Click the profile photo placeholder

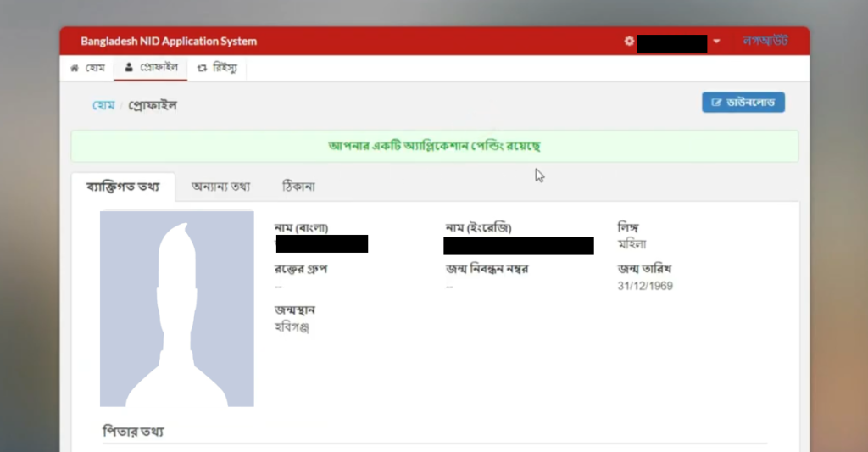click(x=176, y=309)
